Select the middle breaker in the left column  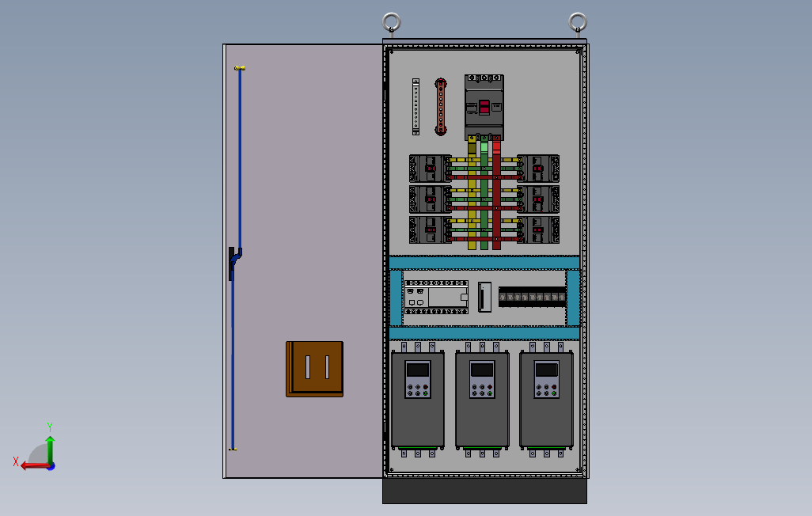(430, 199)
